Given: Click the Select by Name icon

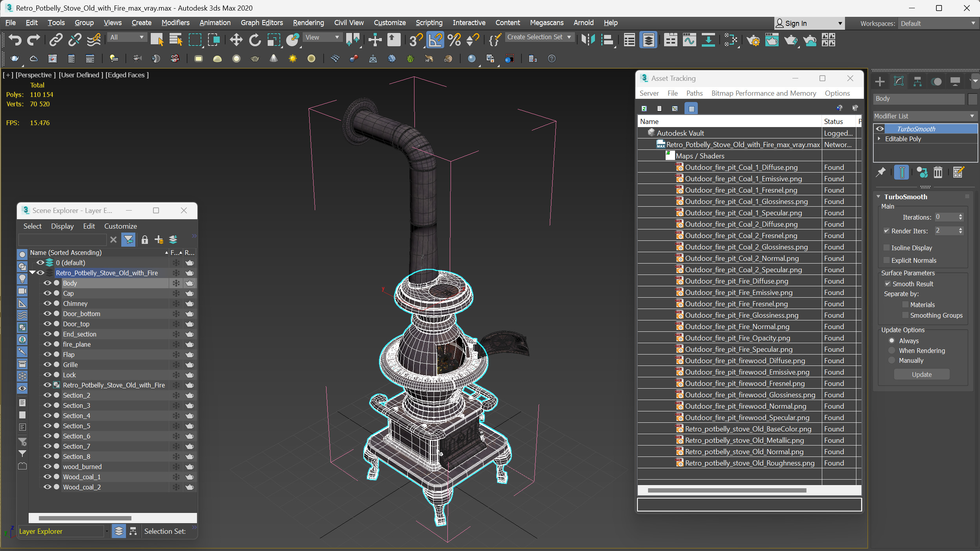Looking at the screenshot, I should (x=175, y=40).
